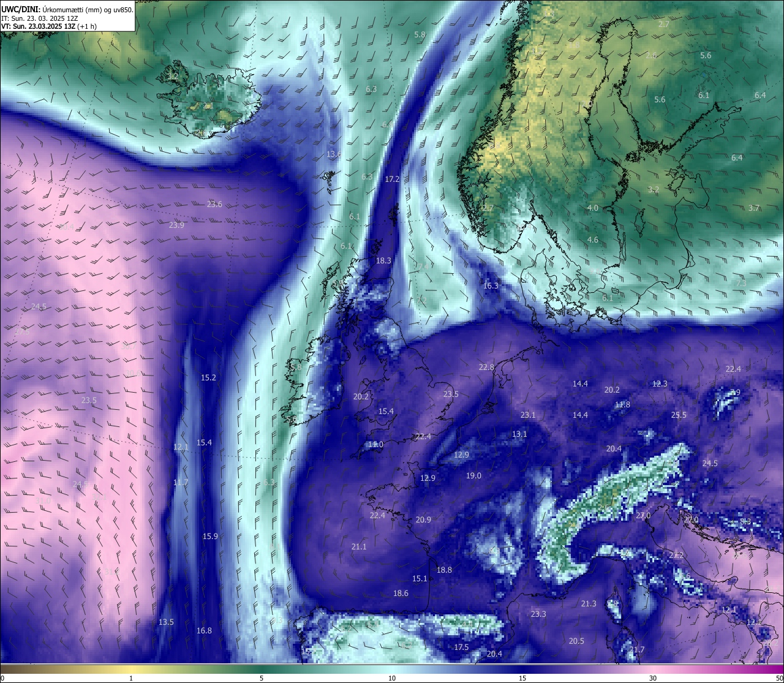Click the 16.3 value in the North Sea
784x683 pixels.
[x=491, y=285]
